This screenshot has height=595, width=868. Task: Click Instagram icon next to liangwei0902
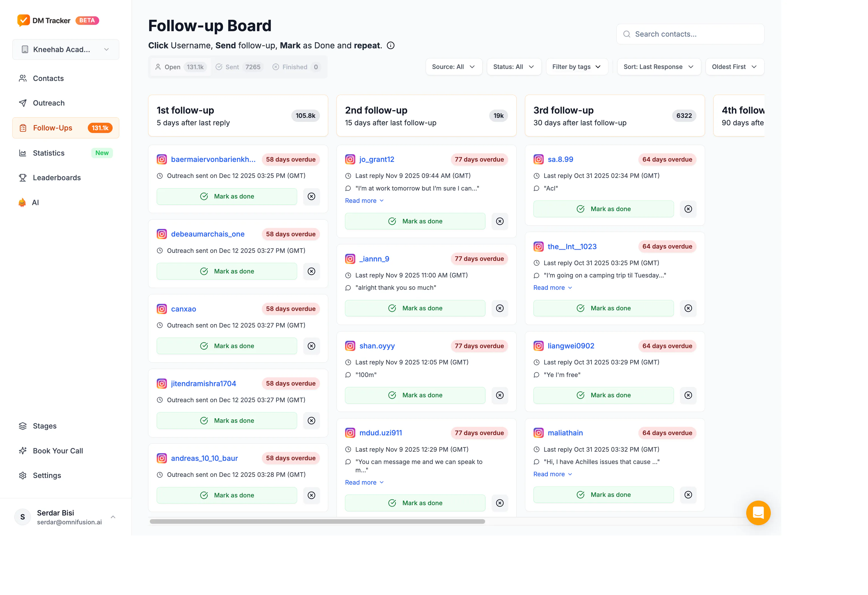point(539,346)
